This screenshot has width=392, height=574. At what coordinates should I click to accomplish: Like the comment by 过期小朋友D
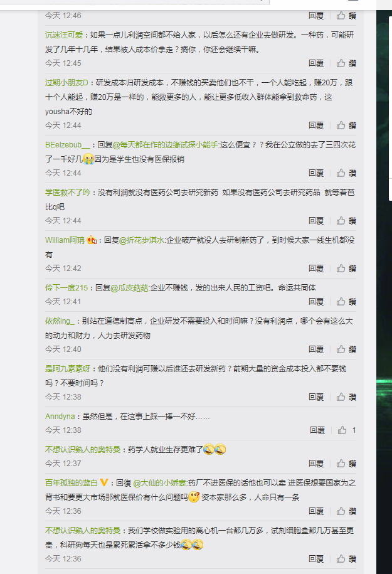346,125
